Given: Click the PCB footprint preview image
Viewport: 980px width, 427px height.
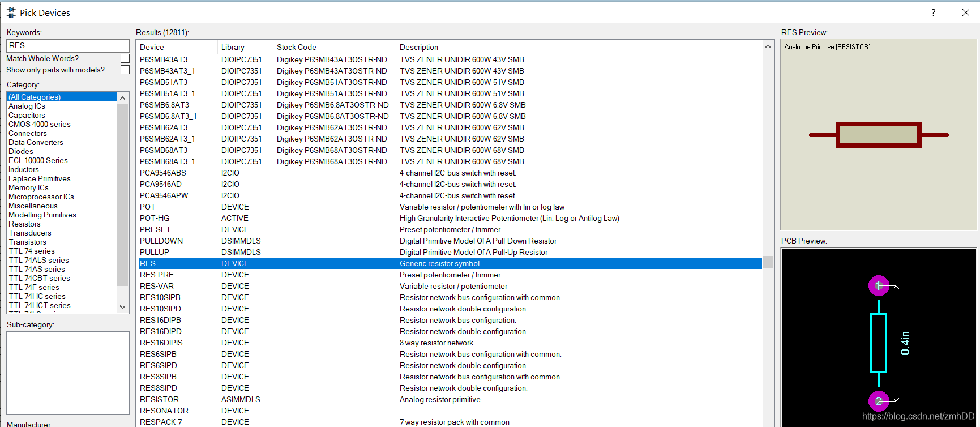Looking at the screenshot, I should coord(879,337).
